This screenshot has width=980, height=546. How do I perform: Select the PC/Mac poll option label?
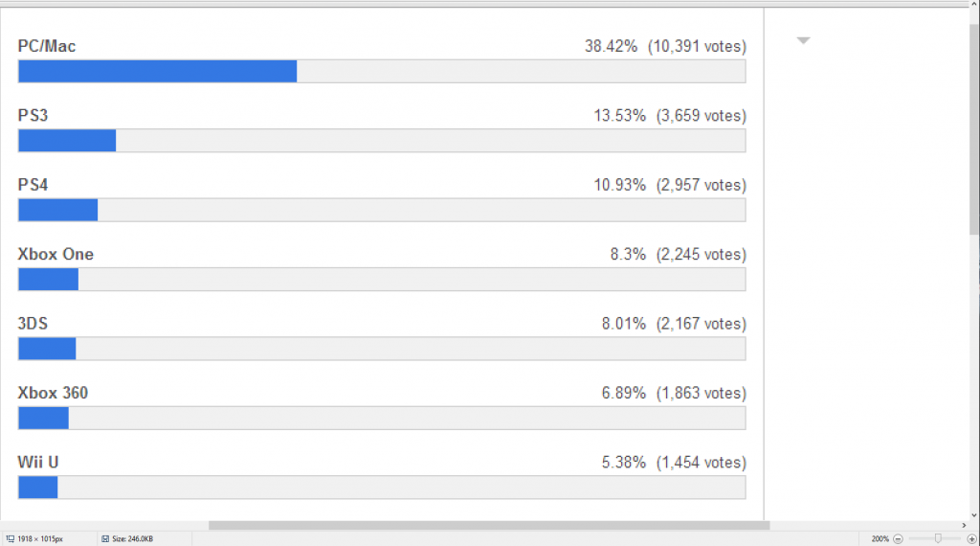[x=47, y=46]
